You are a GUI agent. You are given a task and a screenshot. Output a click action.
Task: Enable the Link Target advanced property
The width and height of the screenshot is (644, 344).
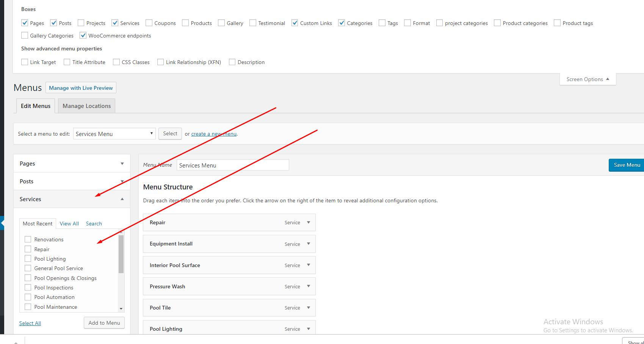[25, 62]
